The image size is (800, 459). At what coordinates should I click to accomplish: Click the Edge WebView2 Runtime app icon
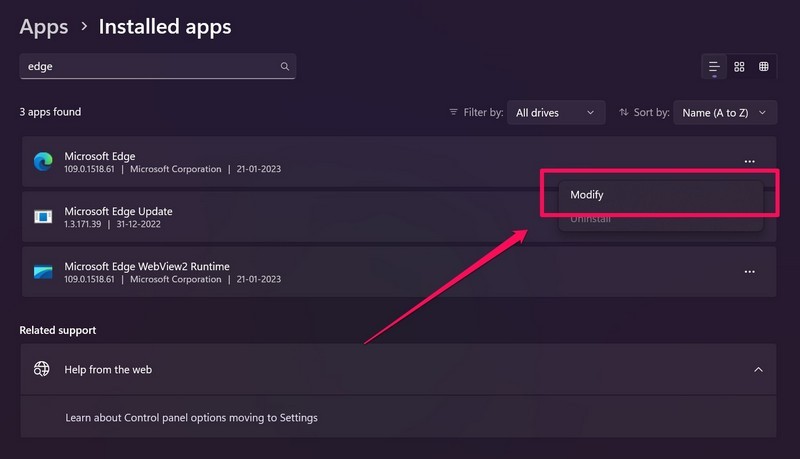click(x=43, y=272)
